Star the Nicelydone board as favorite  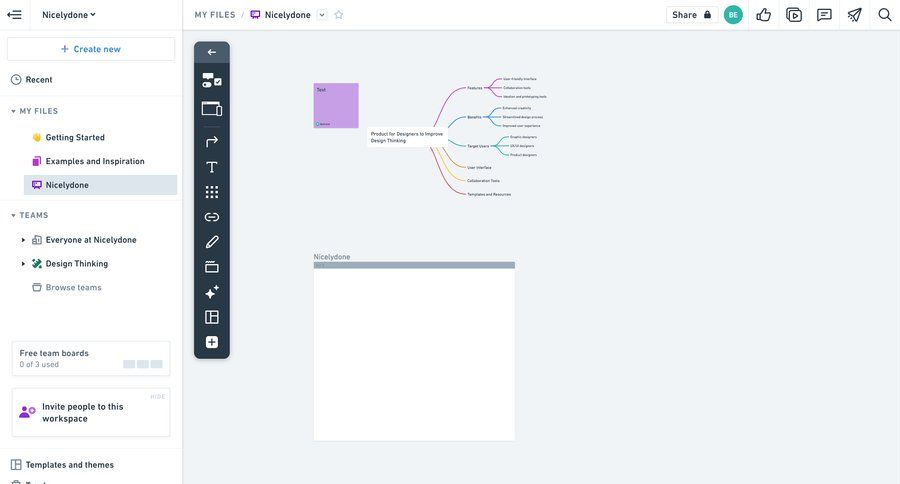click(x=339, y=15)
